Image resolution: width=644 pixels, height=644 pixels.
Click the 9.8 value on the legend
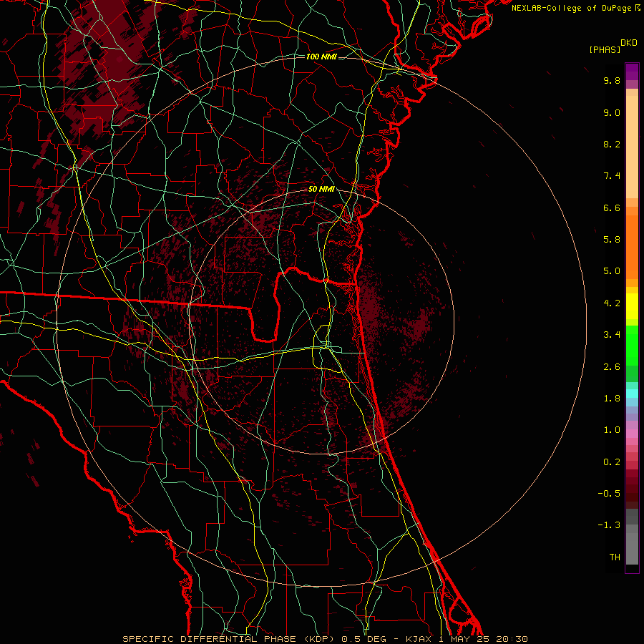(612, 80)
